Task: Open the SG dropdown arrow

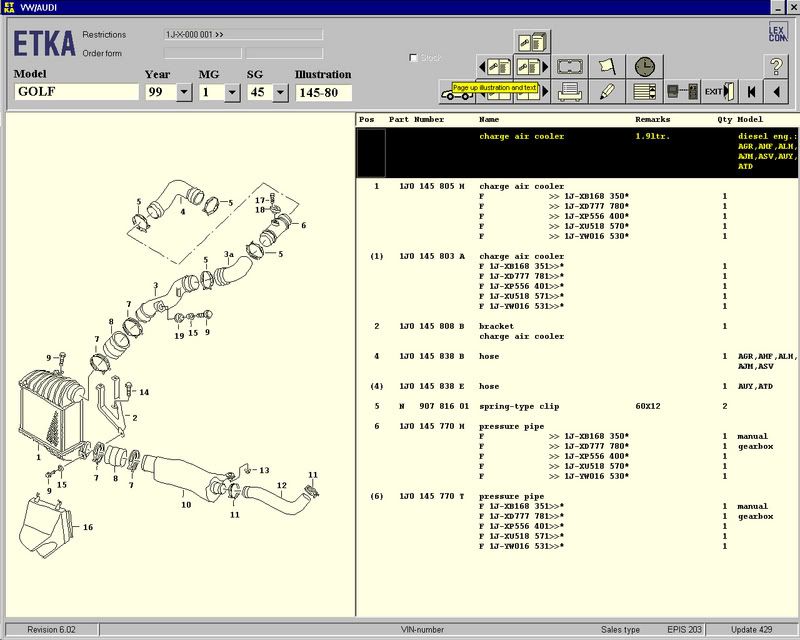Action: 281,92
